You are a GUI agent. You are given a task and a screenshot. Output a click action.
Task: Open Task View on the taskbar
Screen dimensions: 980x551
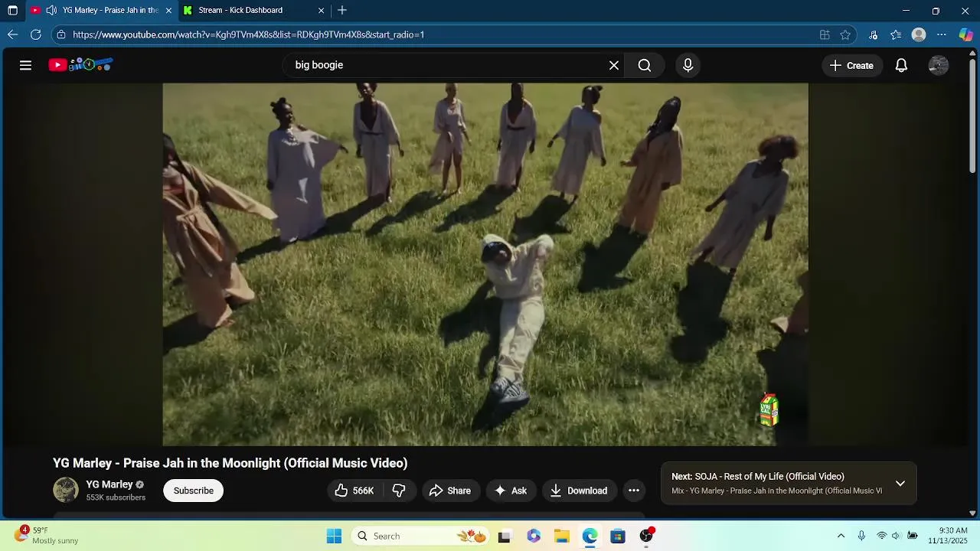(504, 536)
